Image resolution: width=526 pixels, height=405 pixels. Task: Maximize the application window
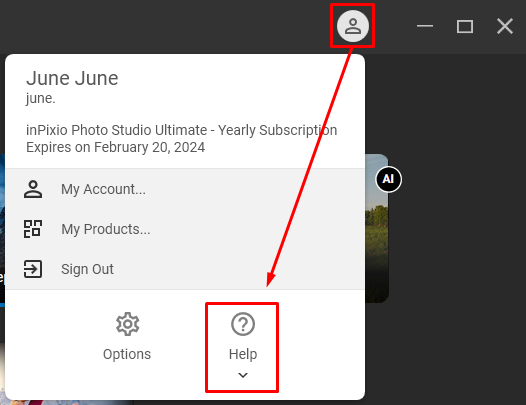465,26
